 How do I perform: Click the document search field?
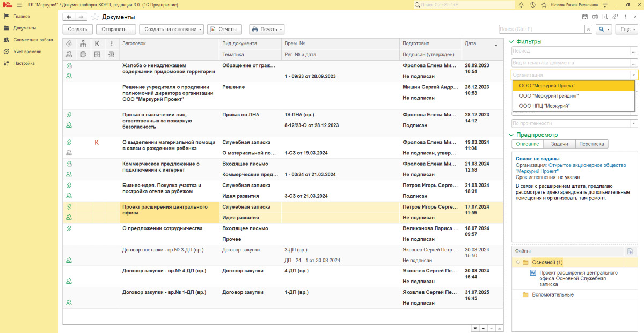541,29
